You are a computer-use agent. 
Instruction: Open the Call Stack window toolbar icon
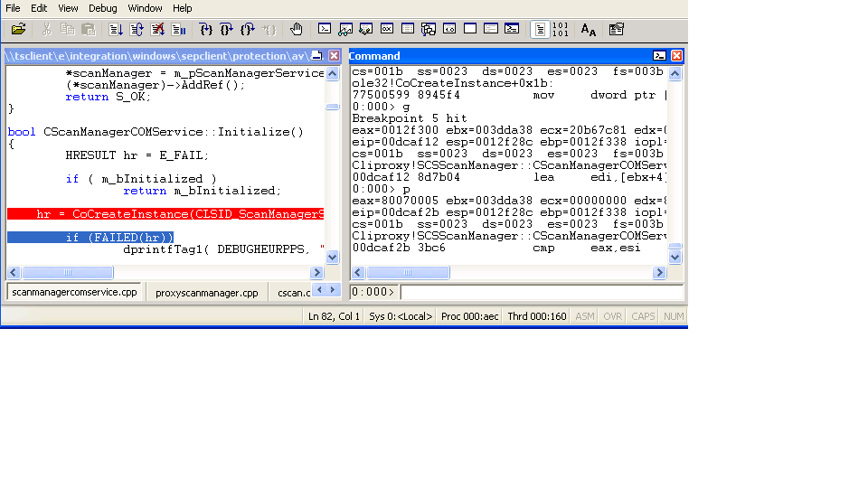click(429, 29)
